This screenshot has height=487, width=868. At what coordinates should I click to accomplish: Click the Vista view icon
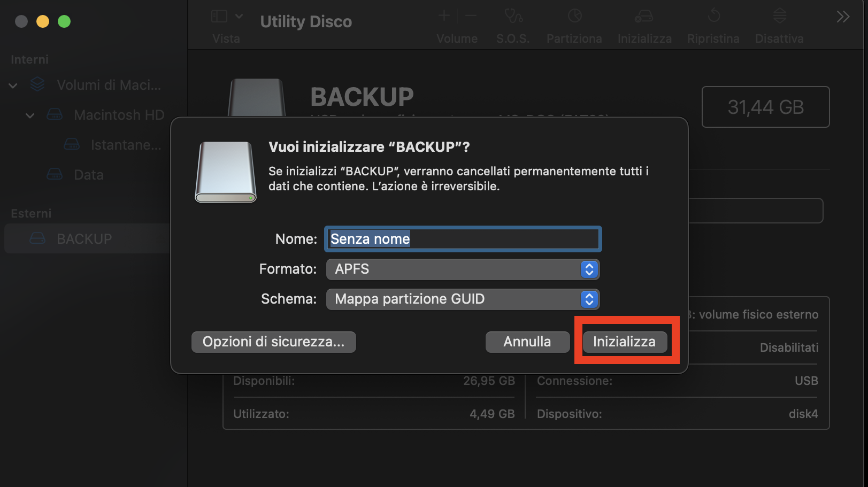point(219,16)
